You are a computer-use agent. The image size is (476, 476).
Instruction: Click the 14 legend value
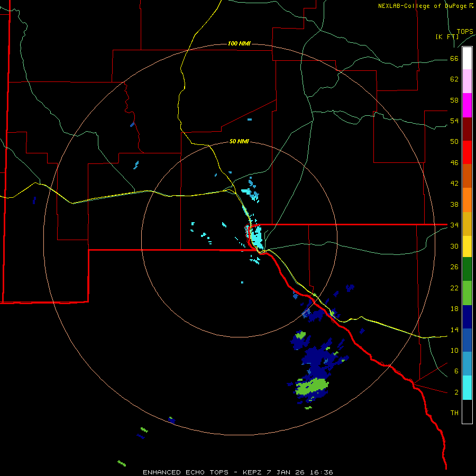coord(454,329)
